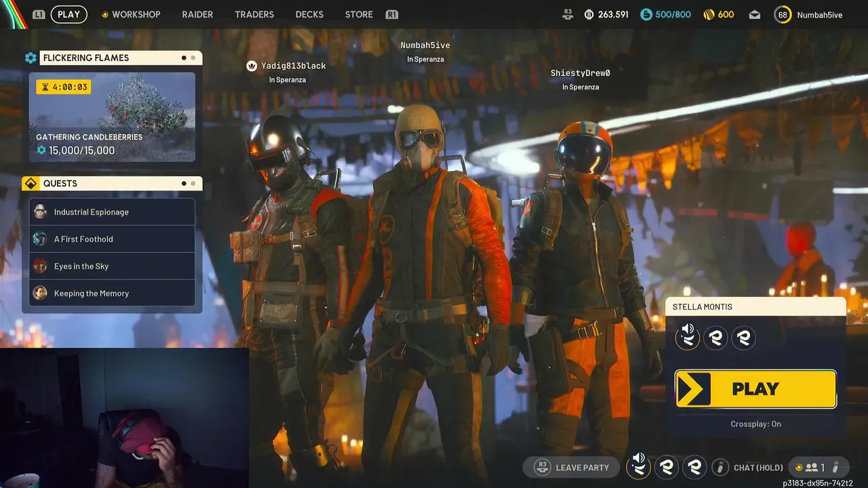Viewport: 868px width, 488px height.
Task: Switch to the STORE tab
Action: click(x=359, y=14)
